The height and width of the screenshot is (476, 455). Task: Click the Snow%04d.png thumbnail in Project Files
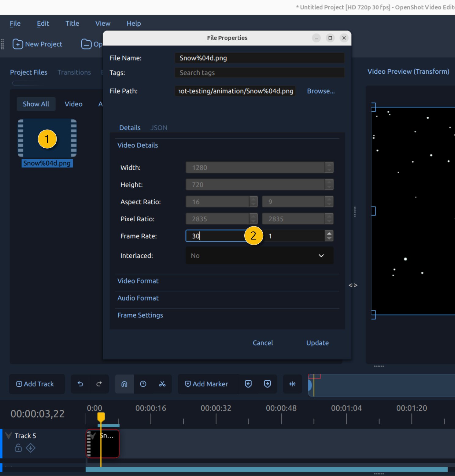(47, 138)
